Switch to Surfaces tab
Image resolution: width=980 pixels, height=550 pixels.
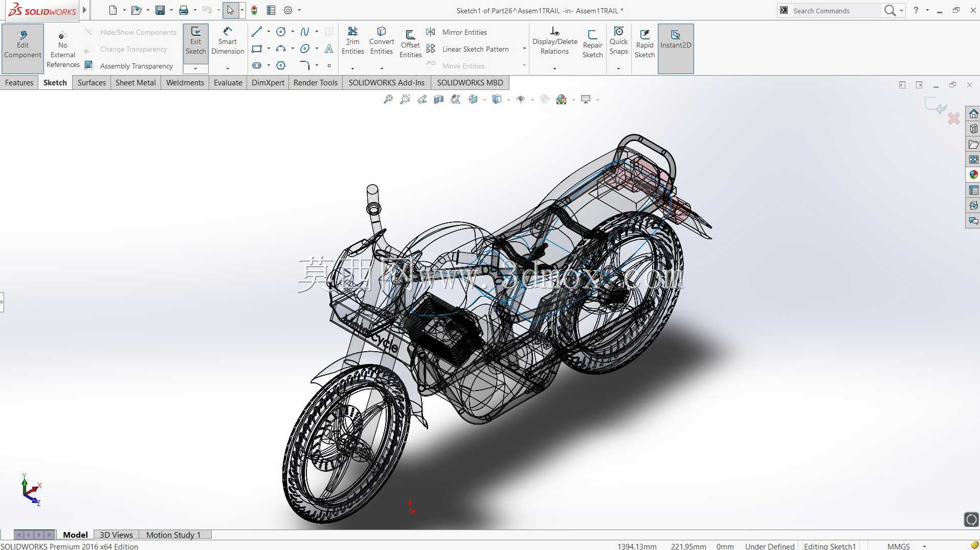click(92, 82)
